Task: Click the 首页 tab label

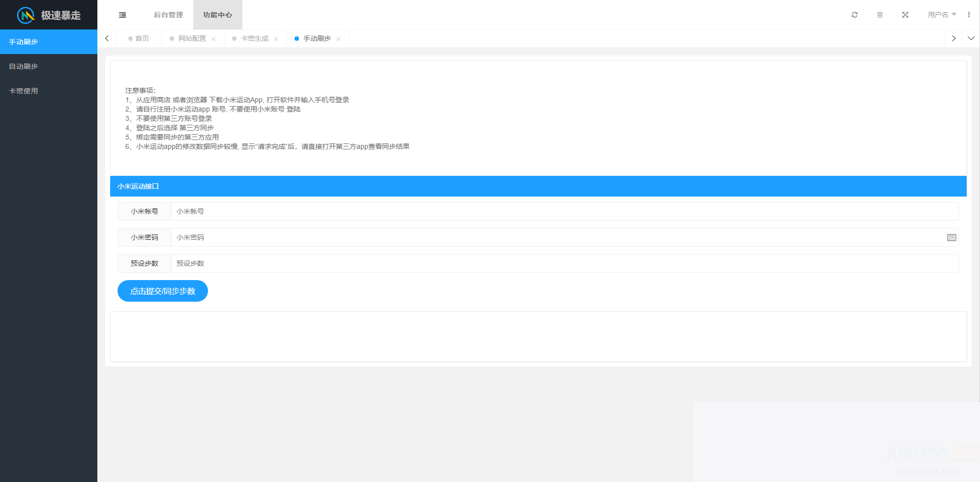Action: (142, 38)
